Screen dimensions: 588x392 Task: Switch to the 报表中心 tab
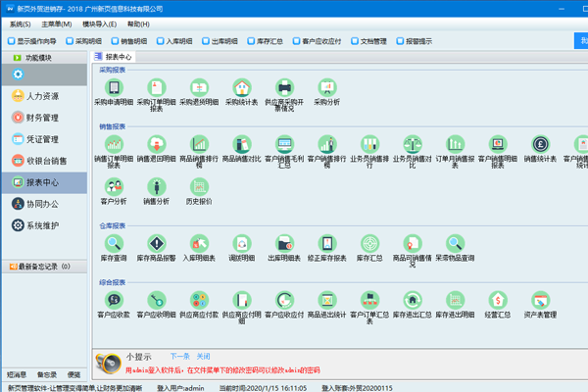click(x=114, y=57)
